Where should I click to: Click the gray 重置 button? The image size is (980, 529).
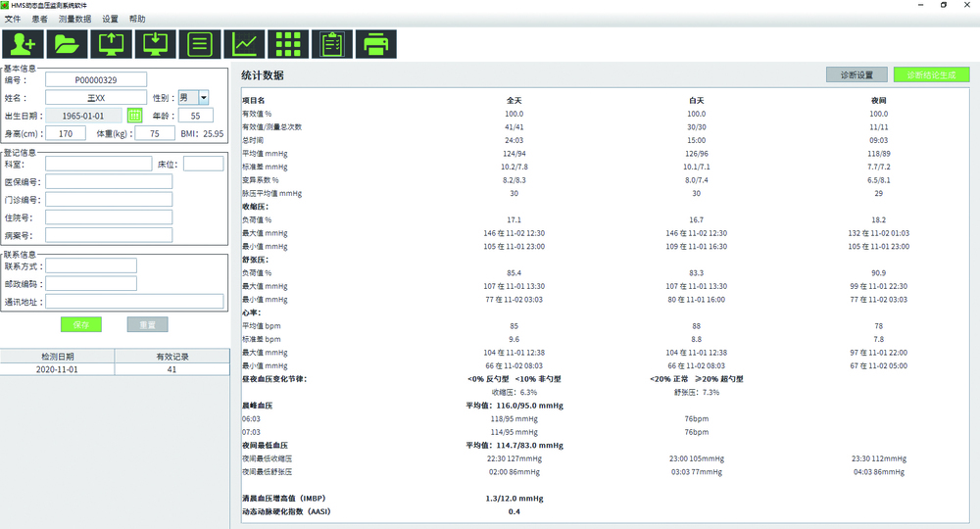147,324
